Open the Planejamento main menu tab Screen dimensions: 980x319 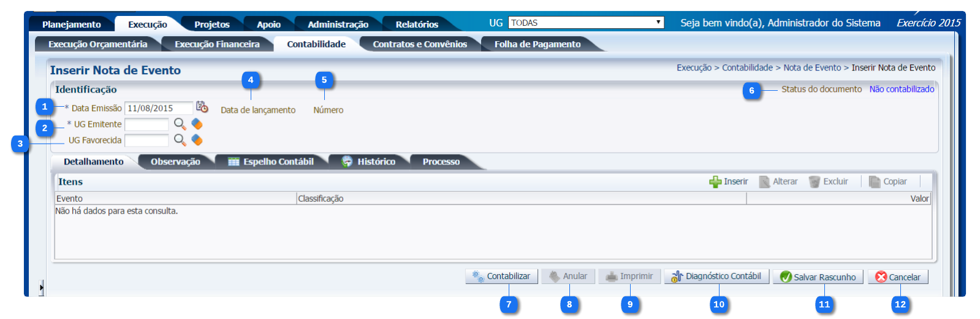(x=71, y=25)
